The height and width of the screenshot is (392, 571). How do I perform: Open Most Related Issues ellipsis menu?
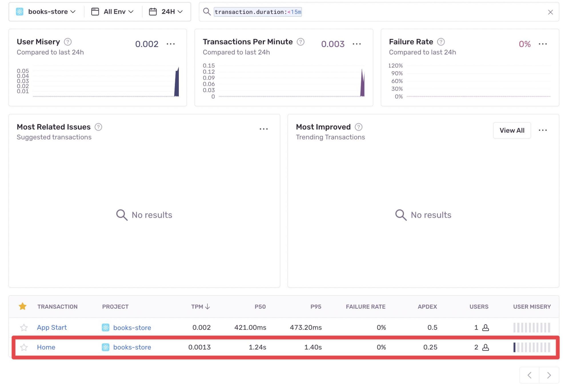263,129
